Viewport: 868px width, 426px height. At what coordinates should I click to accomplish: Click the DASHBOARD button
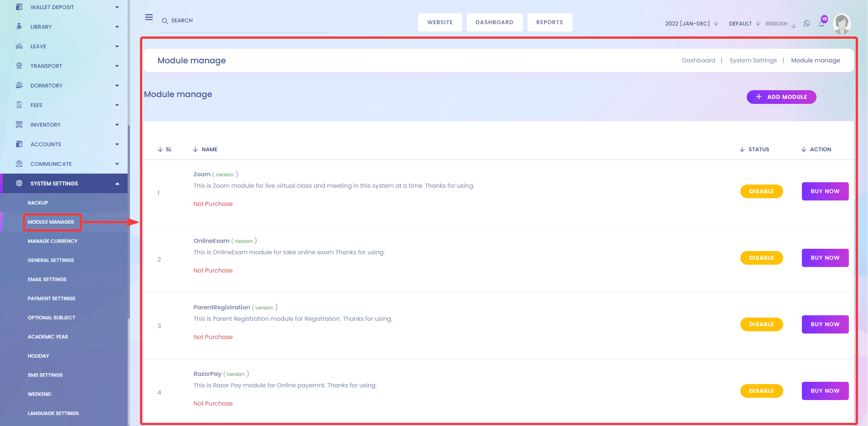tap(495, 22)
